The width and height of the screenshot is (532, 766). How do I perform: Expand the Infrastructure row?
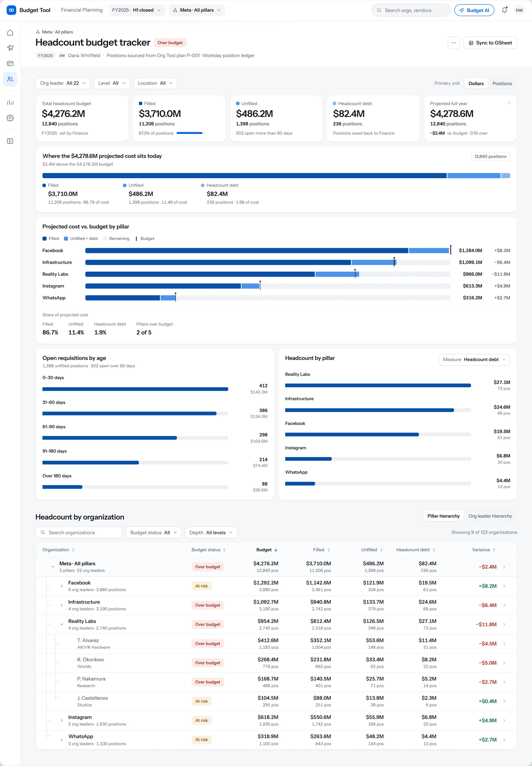62,605
